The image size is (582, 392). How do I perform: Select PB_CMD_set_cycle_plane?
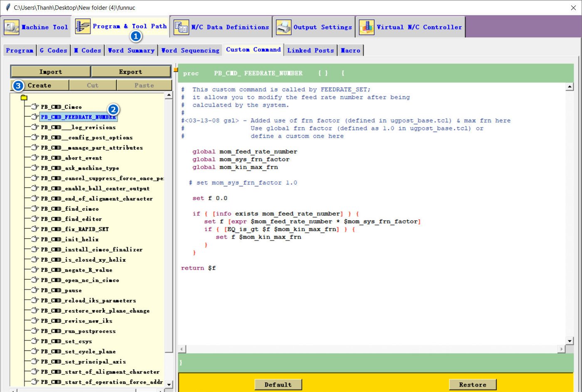[x=78, y=351]
